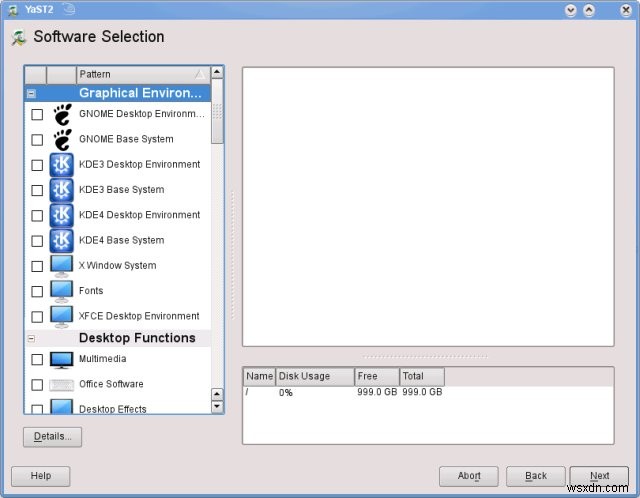The height and width of the screenshot is (498, 640).
Task: Click the Office Software keyboard icon
Action: (62, 385)
